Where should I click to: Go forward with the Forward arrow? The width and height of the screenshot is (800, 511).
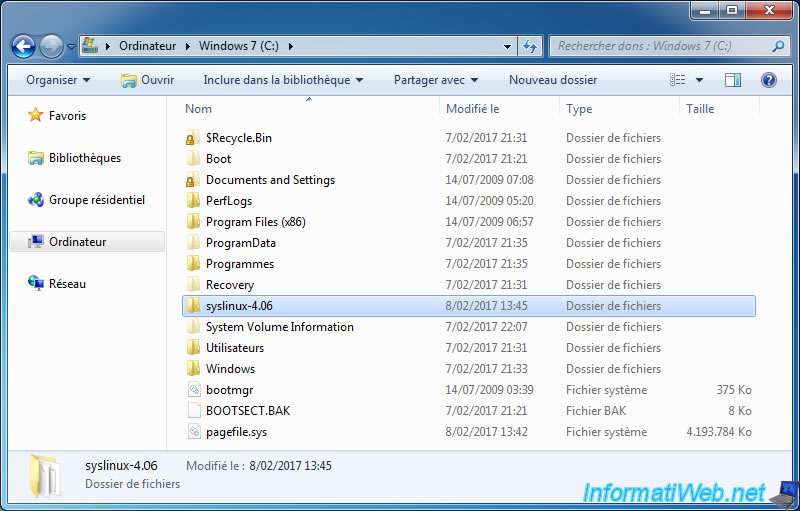click(52, 46)
